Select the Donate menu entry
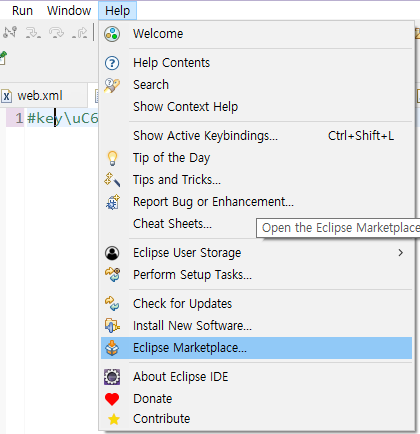 click(256, 399)
